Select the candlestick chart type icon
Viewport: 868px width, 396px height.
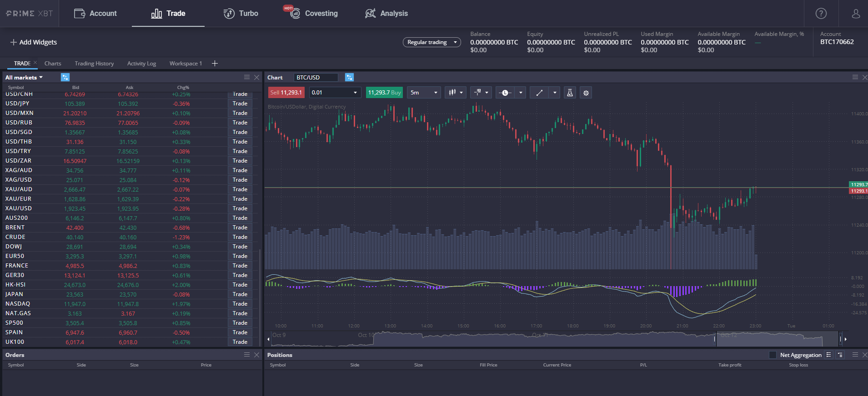(x=452, y=93)
